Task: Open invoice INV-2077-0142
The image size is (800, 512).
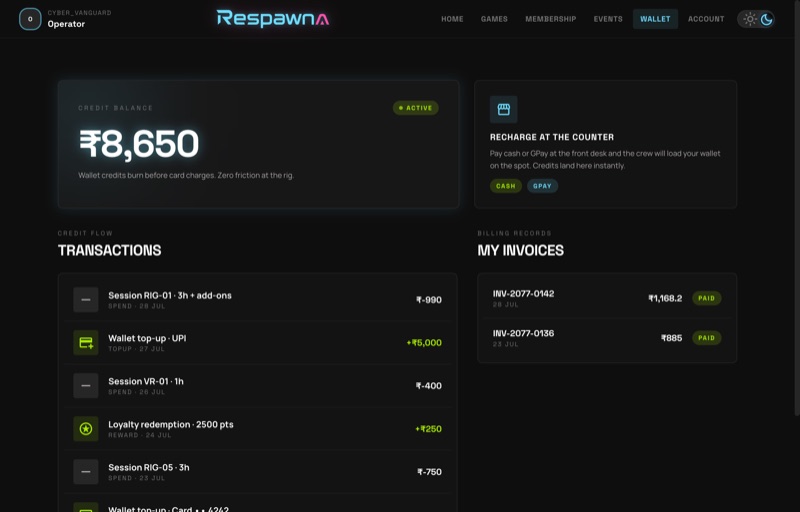Action: click(607, 298)
